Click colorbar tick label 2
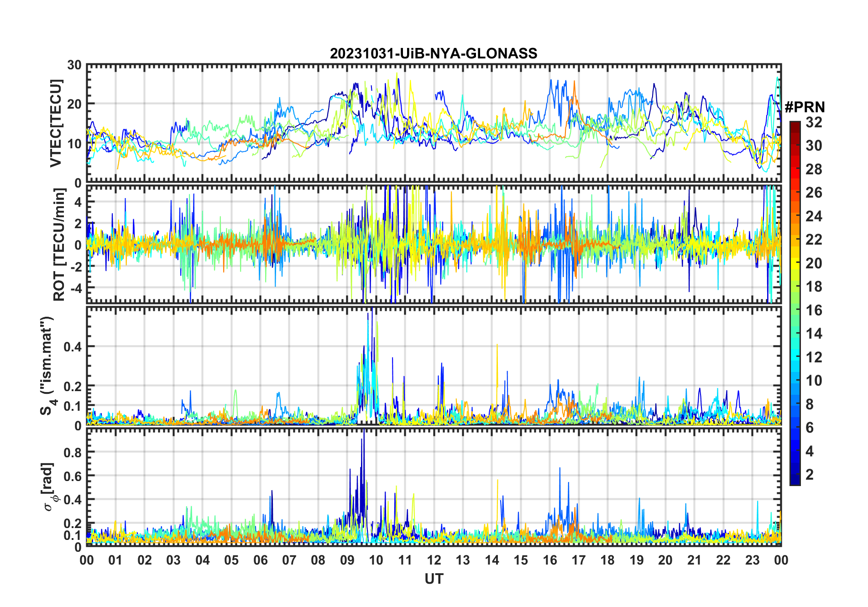Viewport: 868px width, 607px height. pyautogui.click(x=810, y=475)
